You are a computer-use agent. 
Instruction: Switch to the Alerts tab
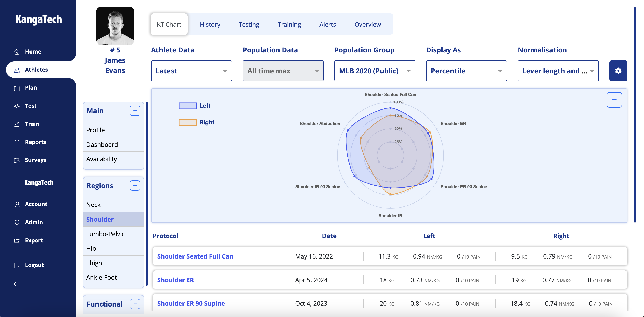point(327,24)
